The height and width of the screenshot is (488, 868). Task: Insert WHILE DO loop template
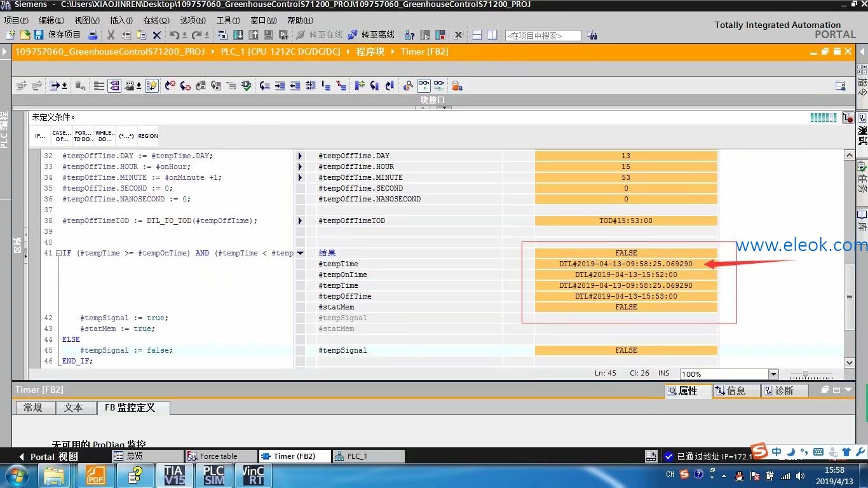pyautogui.click(x=105, y=136)
